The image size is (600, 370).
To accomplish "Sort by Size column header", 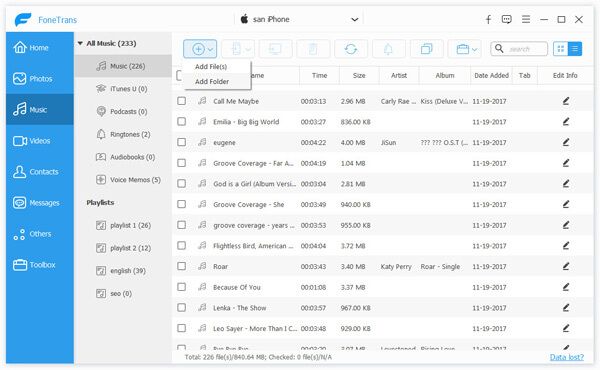I will (x=359, y=75).
